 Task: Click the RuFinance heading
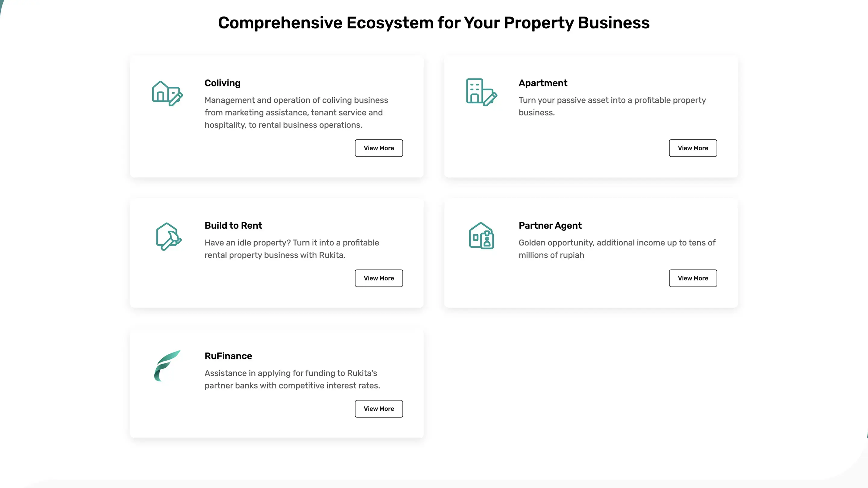228,356
